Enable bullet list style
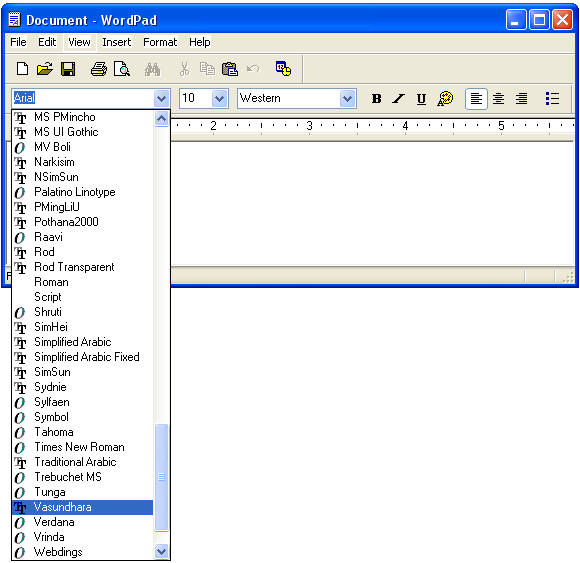Image resolution: width=580 pixels, height=563 pixels. click(552, 98)
